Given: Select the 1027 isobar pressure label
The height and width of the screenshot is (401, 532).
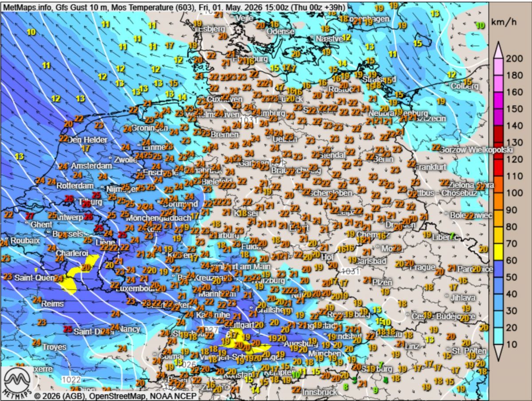Looking at the screenshot, I should click(x=208, y=330).
